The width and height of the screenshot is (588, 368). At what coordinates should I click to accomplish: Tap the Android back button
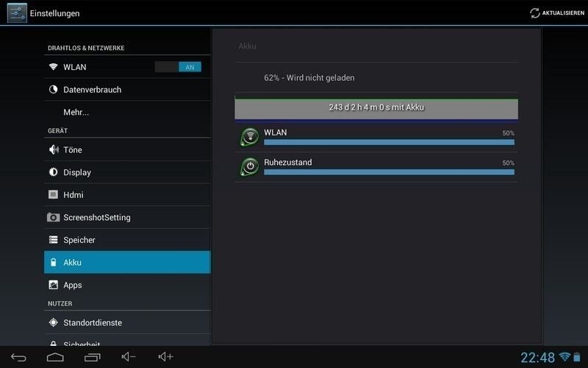(x=18, y=357)
